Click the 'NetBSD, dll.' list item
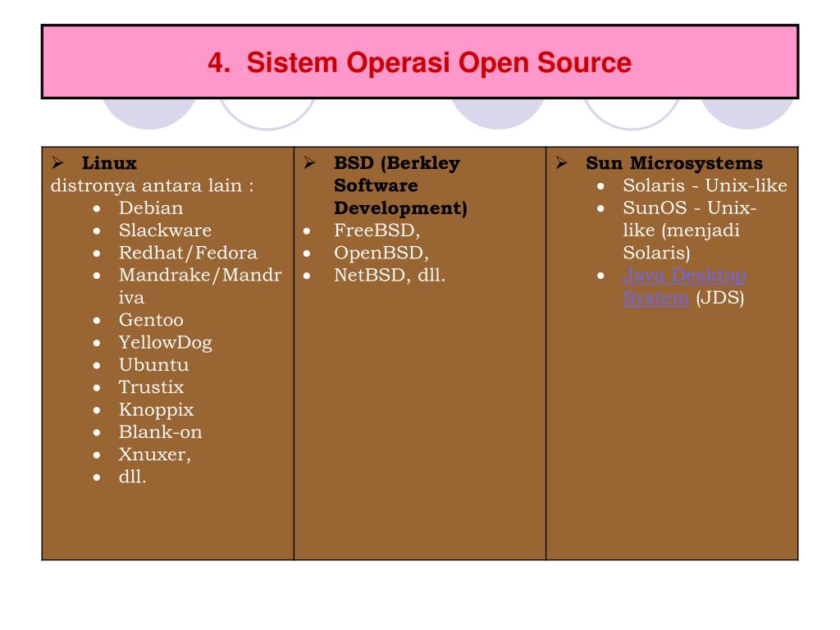The image size is (840, 630). pyautogui.click(x=390, y=276)
